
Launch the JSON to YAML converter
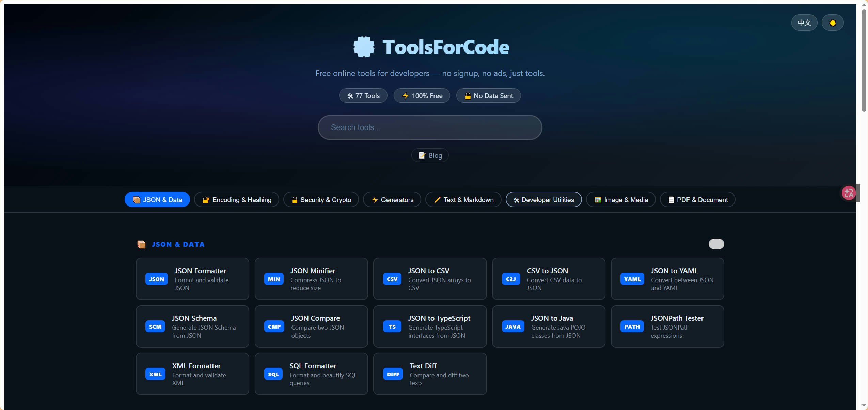pyautogui.click(x=667, y=278)
